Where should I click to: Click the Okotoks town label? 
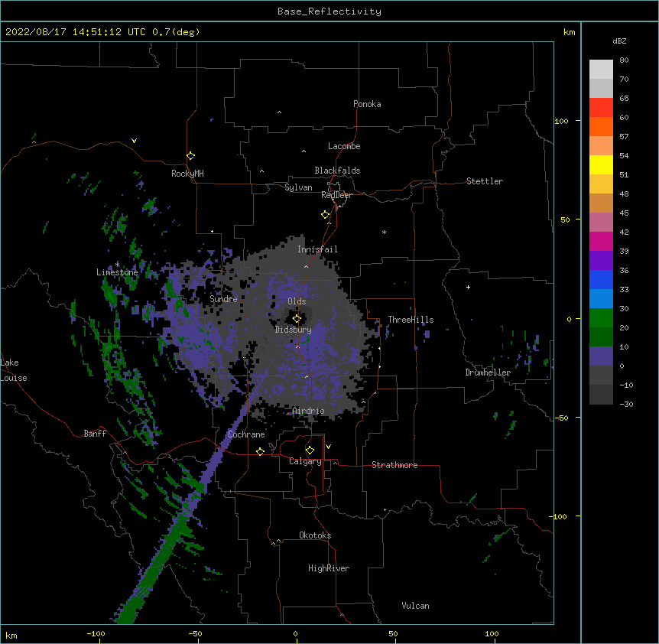coord(315,535)
